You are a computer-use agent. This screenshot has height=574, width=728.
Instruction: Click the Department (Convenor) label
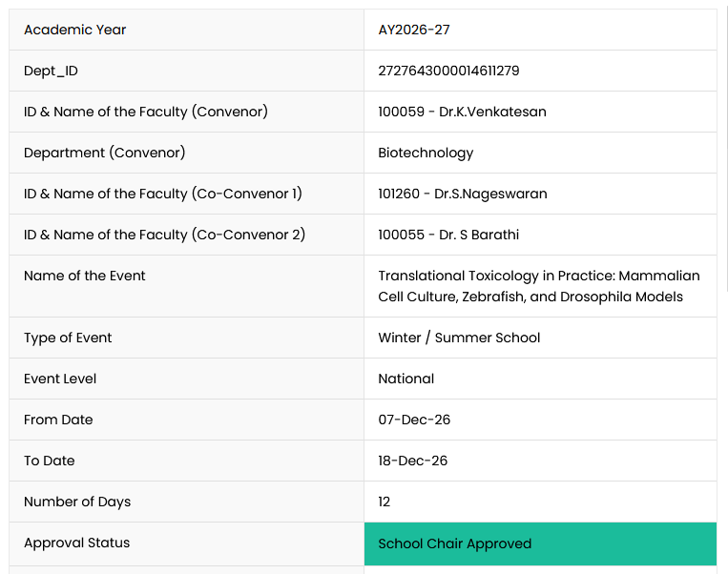pyautogui.click(x=104, y=153)
